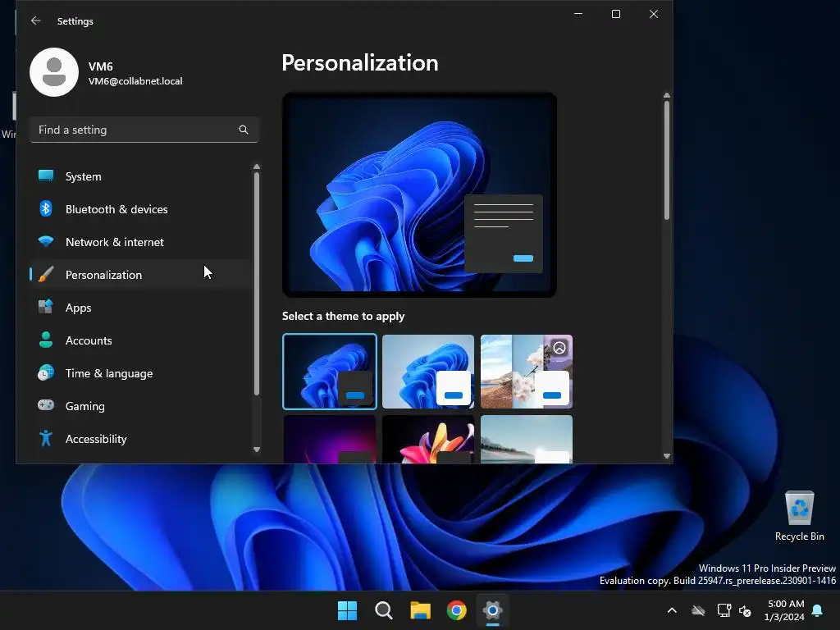Open Time & language settings
The image size is (840, 630).
click(x=140, y=373)
